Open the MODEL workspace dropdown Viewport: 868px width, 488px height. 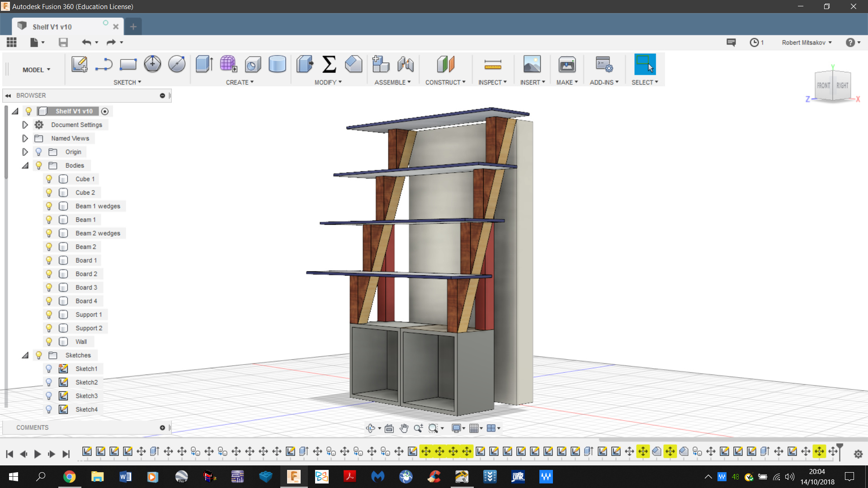pyautogui.click(x=37, y=70)
